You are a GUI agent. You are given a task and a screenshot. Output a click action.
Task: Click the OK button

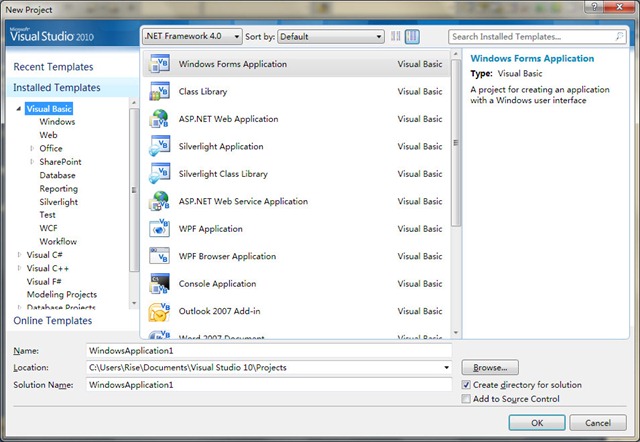click(x=537, y=423)
